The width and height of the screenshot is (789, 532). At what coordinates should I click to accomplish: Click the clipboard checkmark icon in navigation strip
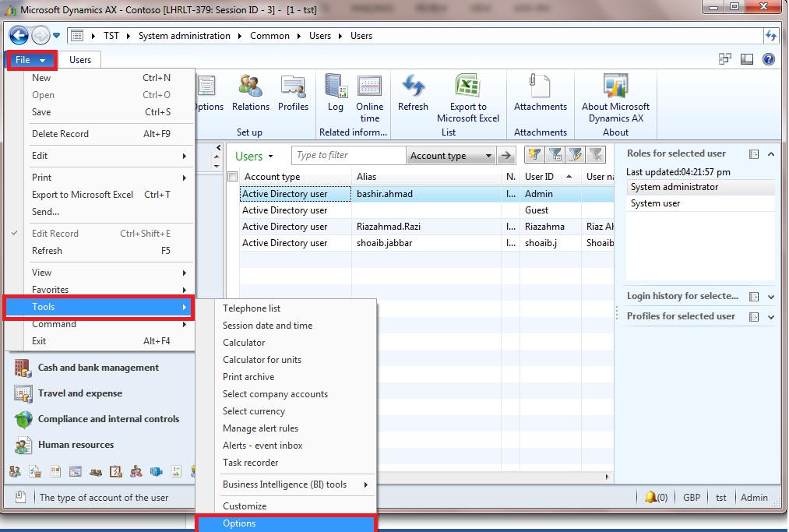point(116,471)
